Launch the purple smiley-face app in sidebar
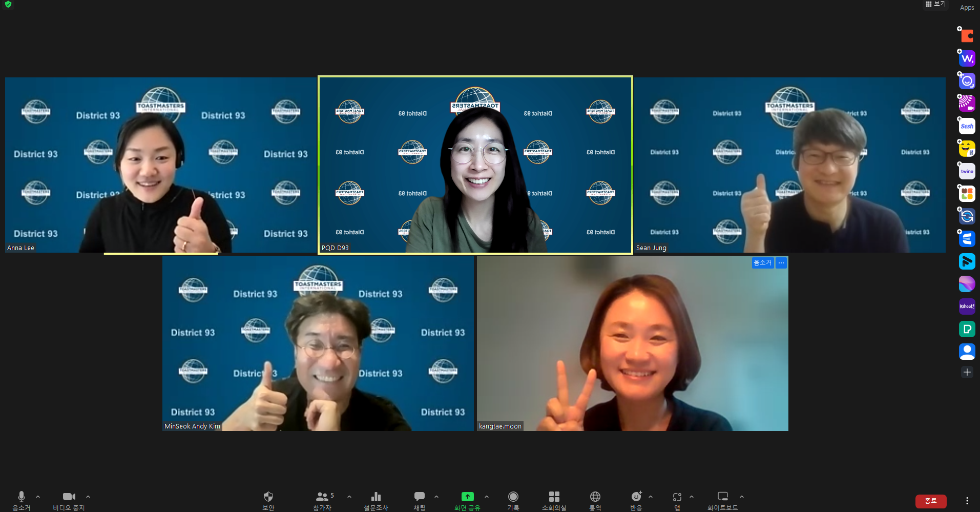Screen dimensions: 980x512 click(x=967, y=81)
